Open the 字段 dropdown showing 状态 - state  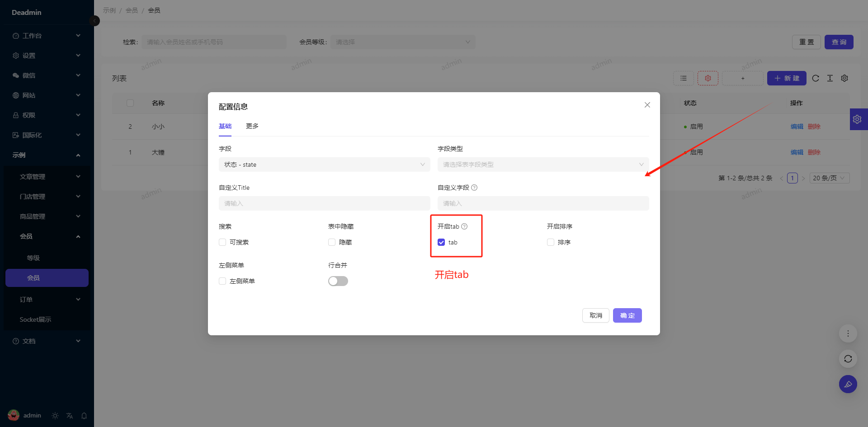[x=324, y=164]
